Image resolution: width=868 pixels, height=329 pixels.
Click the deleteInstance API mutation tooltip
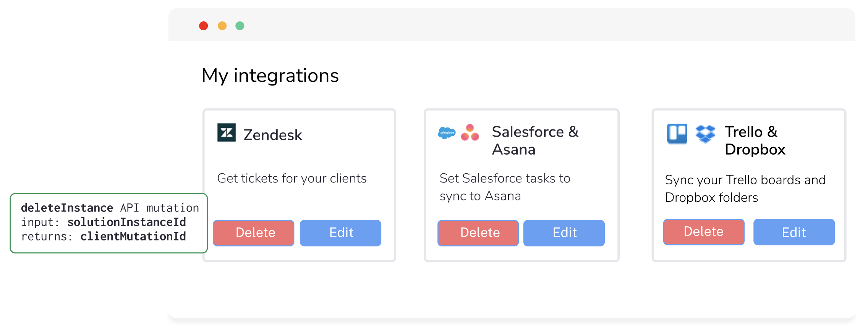109,223
